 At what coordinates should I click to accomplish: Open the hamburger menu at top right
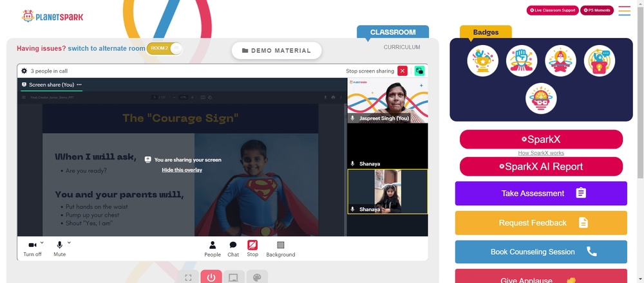(x=624, y=11)
